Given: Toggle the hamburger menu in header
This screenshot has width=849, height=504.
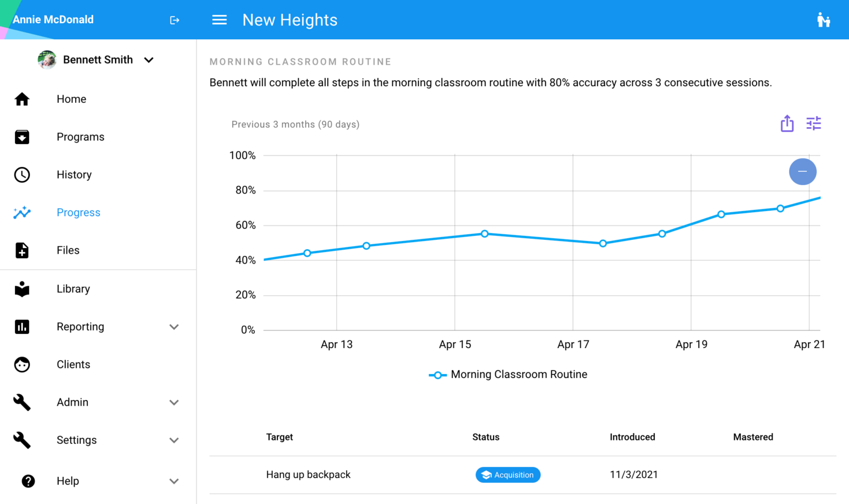Looking at the screenshot, I should tap(219, 20).
